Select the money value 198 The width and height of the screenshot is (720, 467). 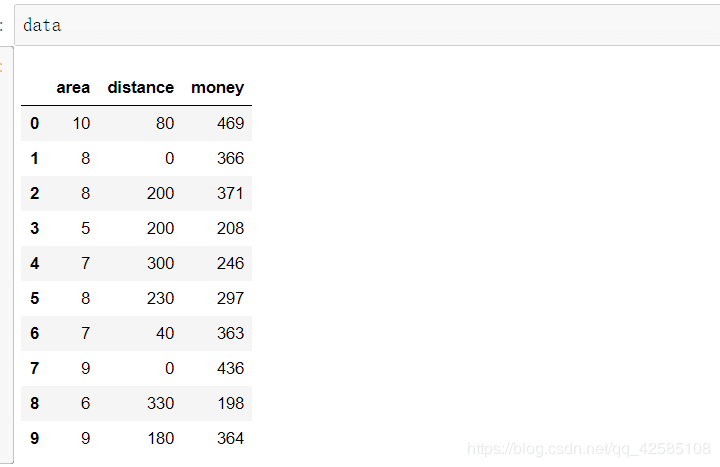(x=230, y=403)
